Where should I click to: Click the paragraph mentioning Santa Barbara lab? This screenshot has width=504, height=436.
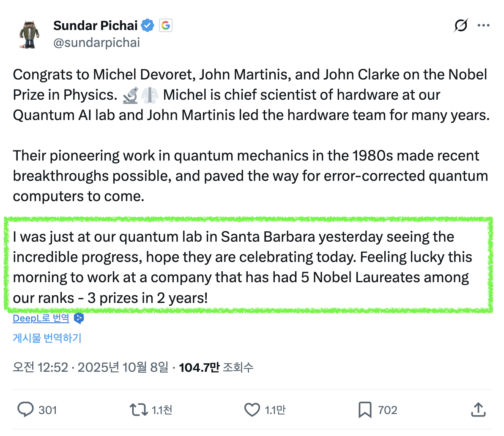[x=242, y=267]
